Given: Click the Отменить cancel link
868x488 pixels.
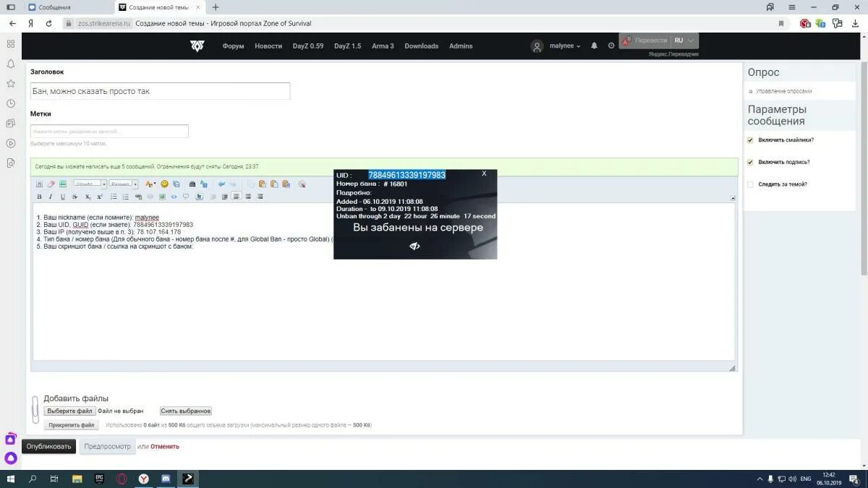Looking at the screenshot, I should [165, 446].
